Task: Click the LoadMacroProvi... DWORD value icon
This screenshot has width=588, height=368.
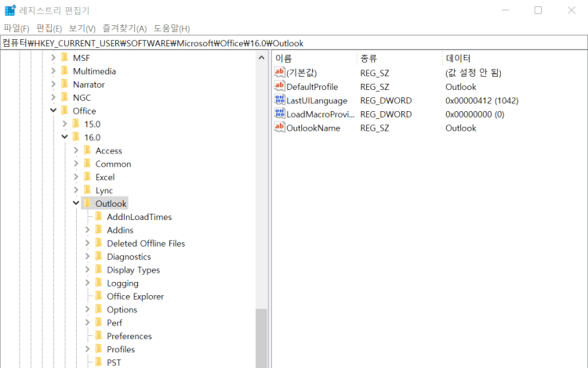Action: [x=279, y=114]
